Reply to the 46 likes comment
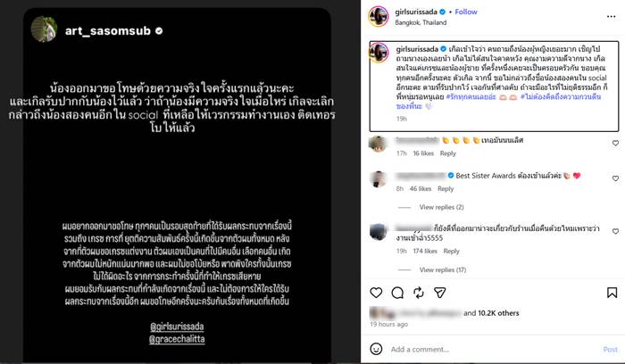This screenshot has width=625, height=364. 446,189
